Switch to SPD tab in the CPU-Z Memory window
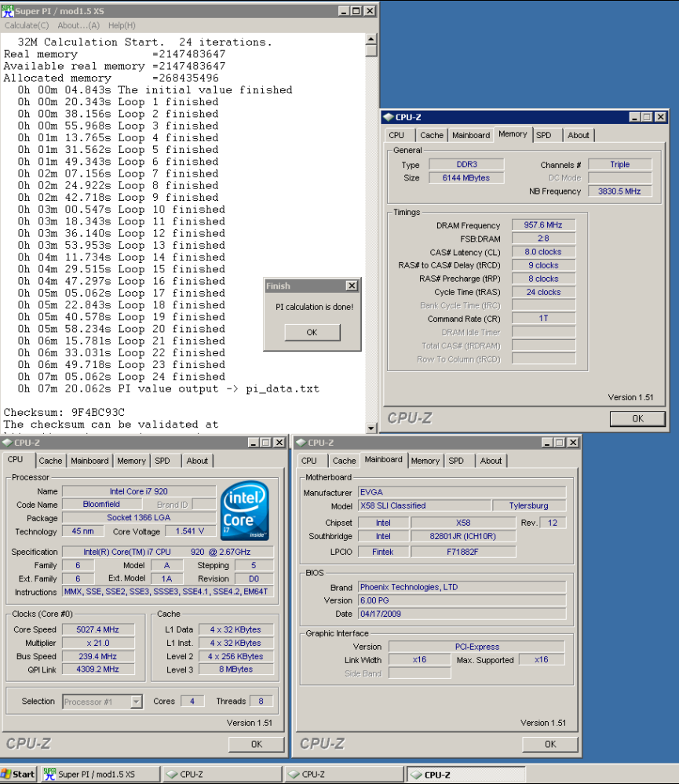Image resolution: width=679 pixels, height=784 pixels. tap(543, 136)
